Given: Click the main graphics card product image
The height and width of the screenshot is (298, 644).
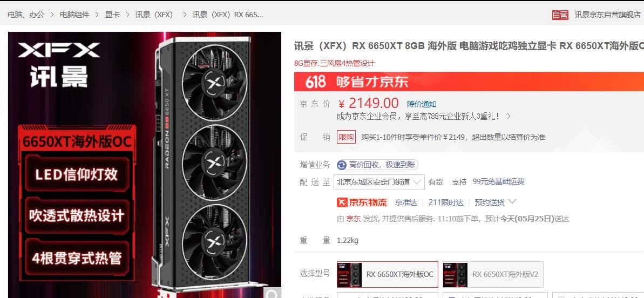Looking at the screenshot, I should pyautogui.click(x=145, y=165).
